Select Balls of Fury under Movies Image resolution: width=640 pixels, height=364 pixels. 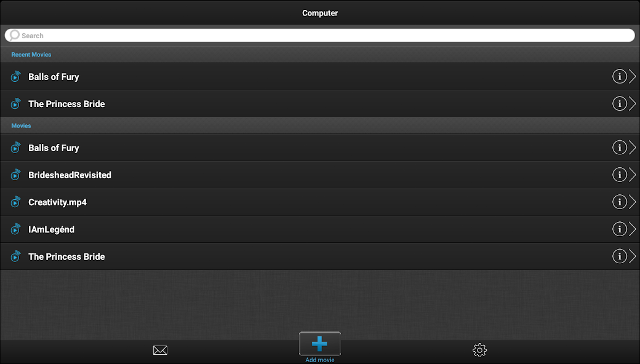point(320,148)
